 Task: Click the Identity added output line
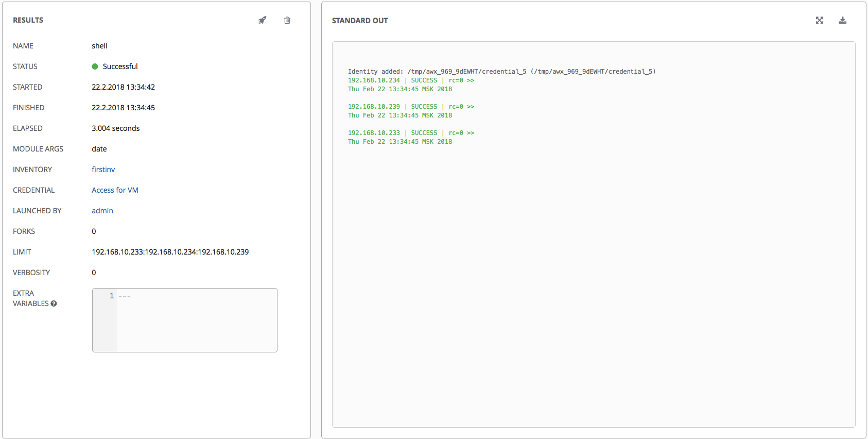coord(501,72)
